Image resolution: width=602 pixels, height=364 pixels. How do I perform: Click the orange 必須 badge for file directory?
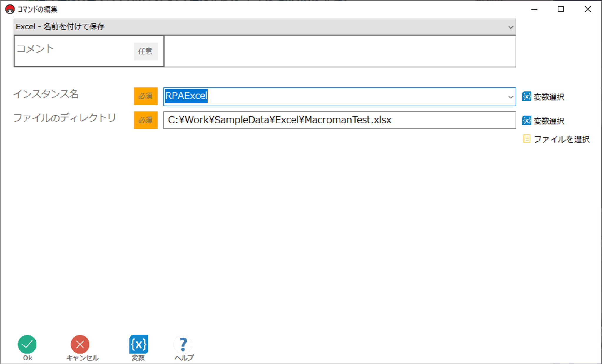[146, 120]
